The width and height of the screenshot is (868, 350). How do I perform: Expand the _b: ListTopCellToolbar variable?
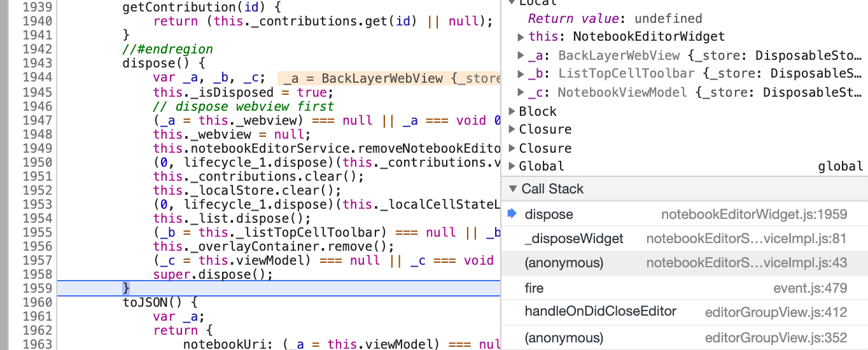[x=521, y=74]
